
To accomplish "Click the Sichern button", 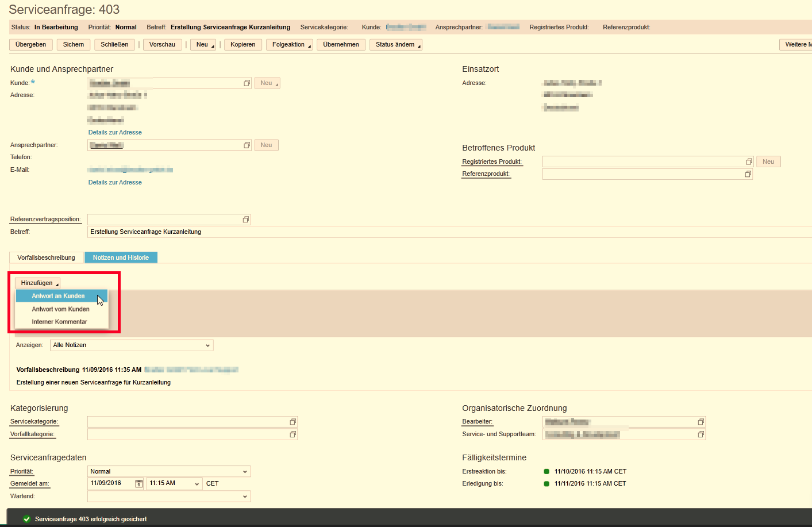I will [x=74, y=45].
